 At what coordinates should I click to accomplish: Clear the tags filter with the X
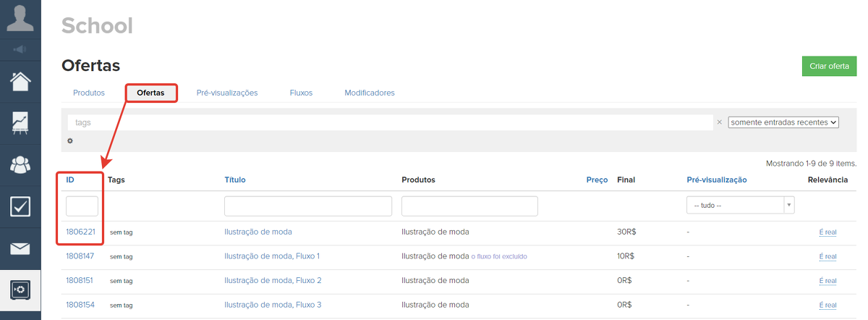(x=719, y=122)
